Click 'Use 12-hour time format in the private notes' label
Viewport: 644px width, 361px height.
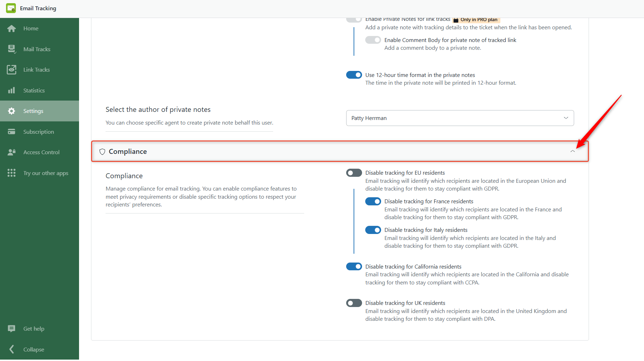420,75
